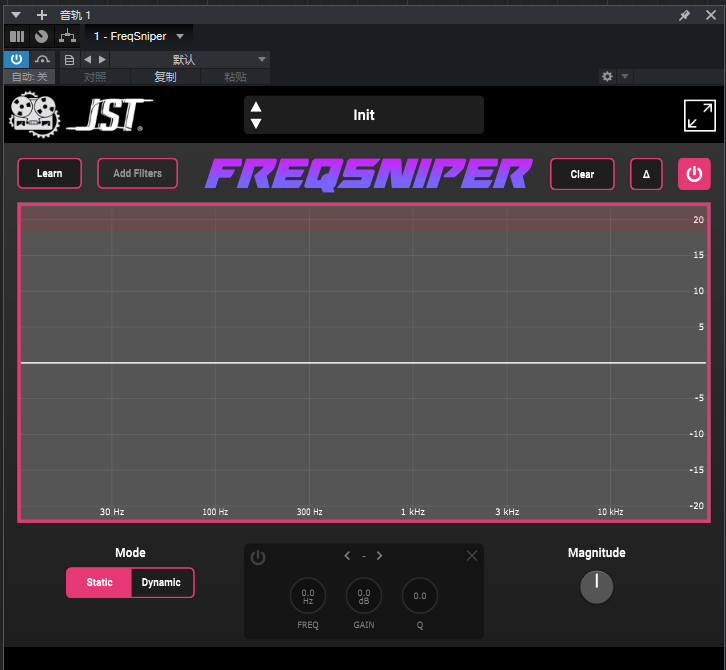Select Static mode

coord(100,582)
